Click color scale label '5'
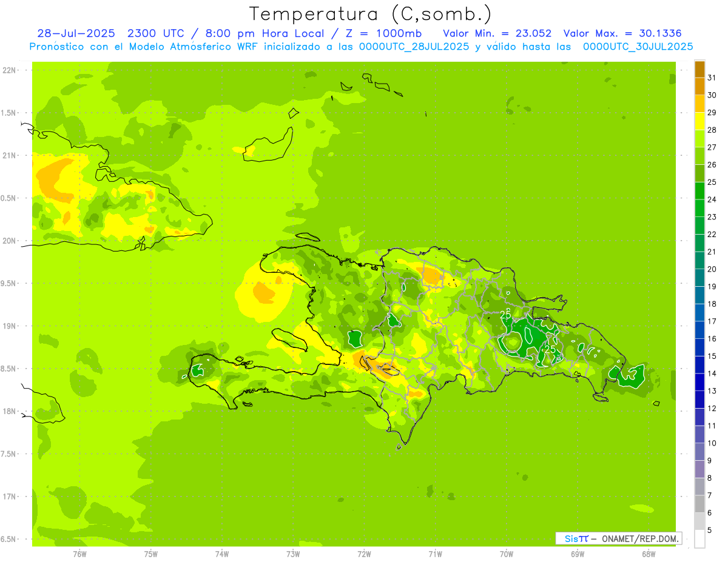 [710, 530]
